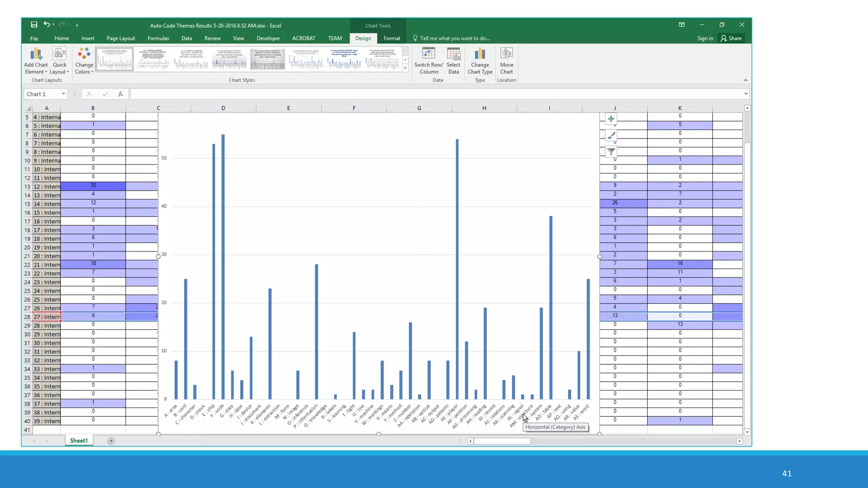This screenshot has height=488, width=868.
Task: Click Tell me what you want to do
Action: coord(451,38)
